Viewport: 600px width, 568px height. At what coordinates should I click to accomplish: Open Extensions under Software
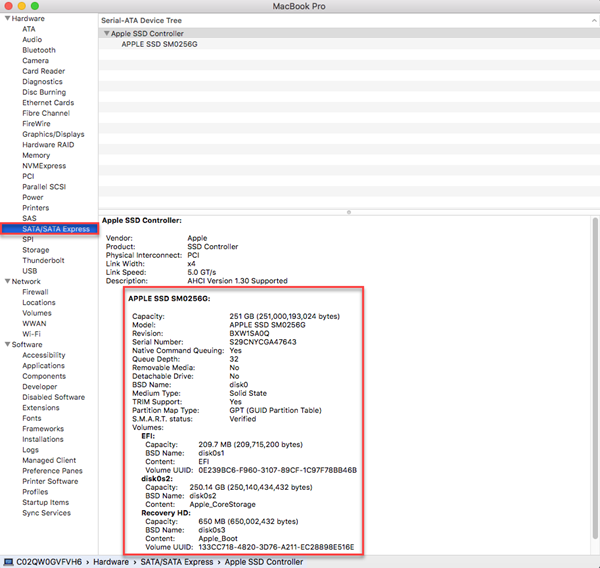click(x=41, y=408)
